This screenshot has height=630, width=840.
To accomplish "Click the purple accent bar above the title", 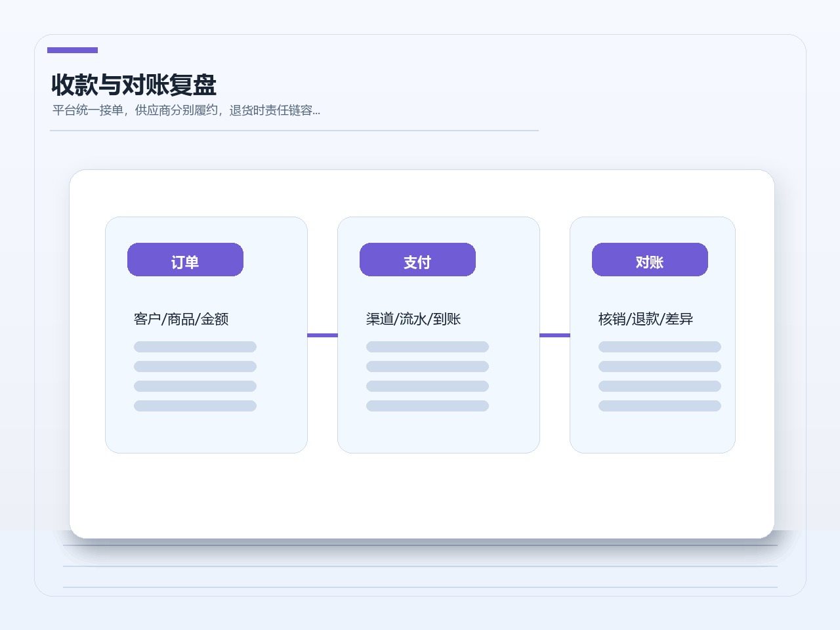I will [x=72, y=50].
